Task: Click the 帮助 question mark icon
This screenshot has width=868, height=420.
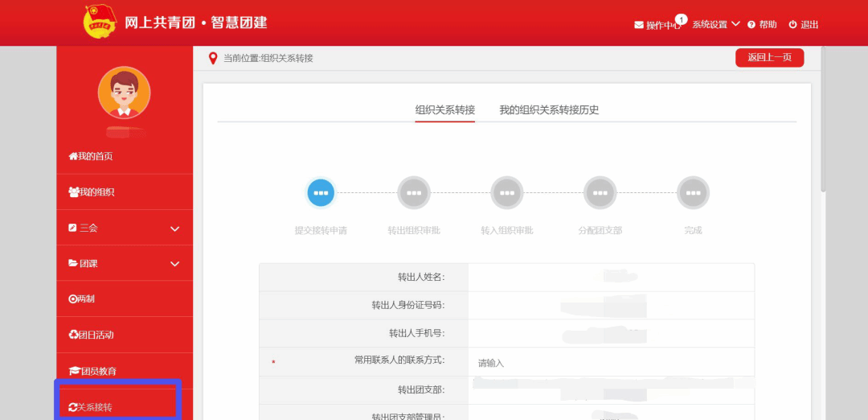Action: point(751,25)
